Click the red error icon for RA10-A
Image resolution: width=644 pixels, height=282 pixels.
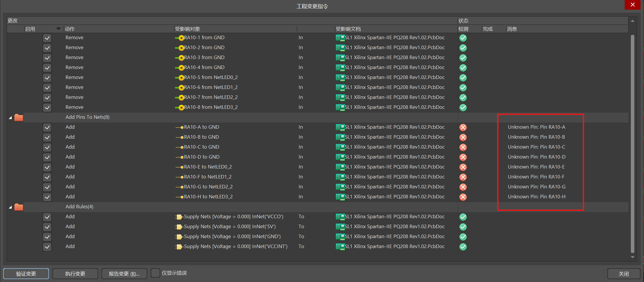point(463,127)
